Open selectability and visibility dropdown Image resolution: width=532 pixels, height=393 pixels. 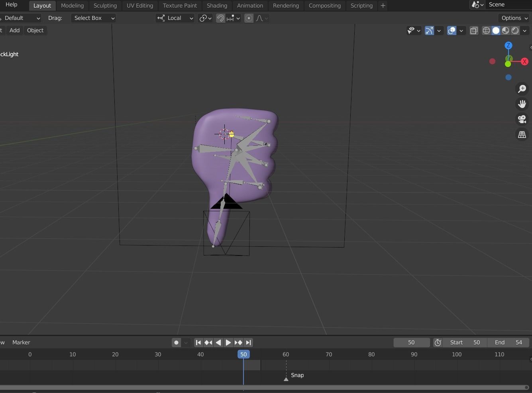point(414,30)
